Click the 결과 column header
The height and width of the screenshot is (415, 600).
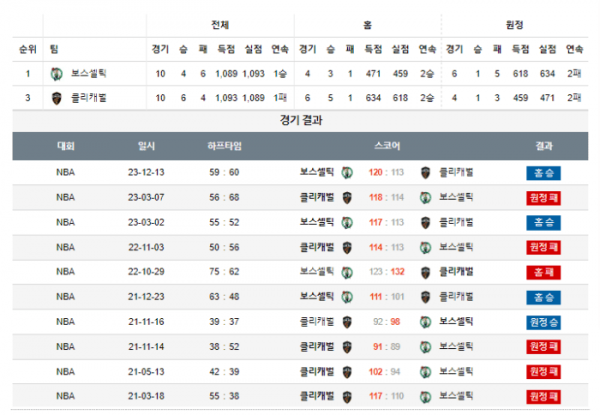pyautogui.click(x=543, y=146)
